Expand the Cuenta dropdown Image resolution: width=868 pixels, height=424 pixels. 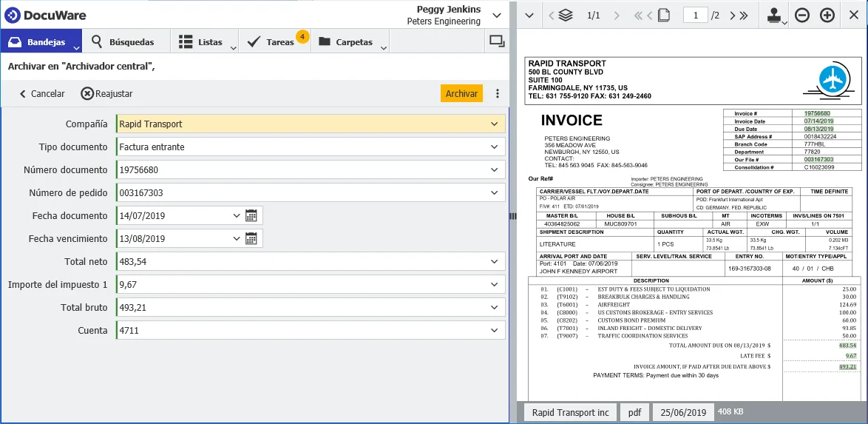coord(495,330)
